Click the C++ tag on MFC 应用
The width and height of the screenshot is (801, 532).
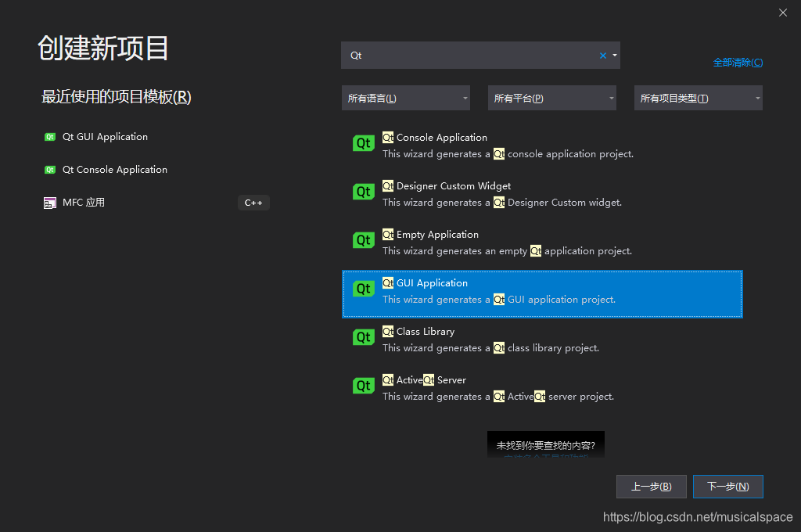[253, 203]
